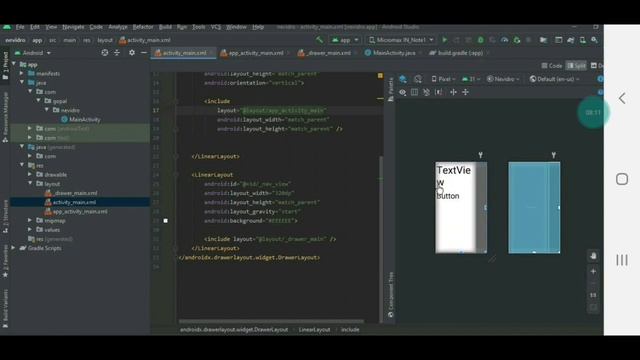Expand the mipmap folder
640x360 pixels.
point(30,220)
